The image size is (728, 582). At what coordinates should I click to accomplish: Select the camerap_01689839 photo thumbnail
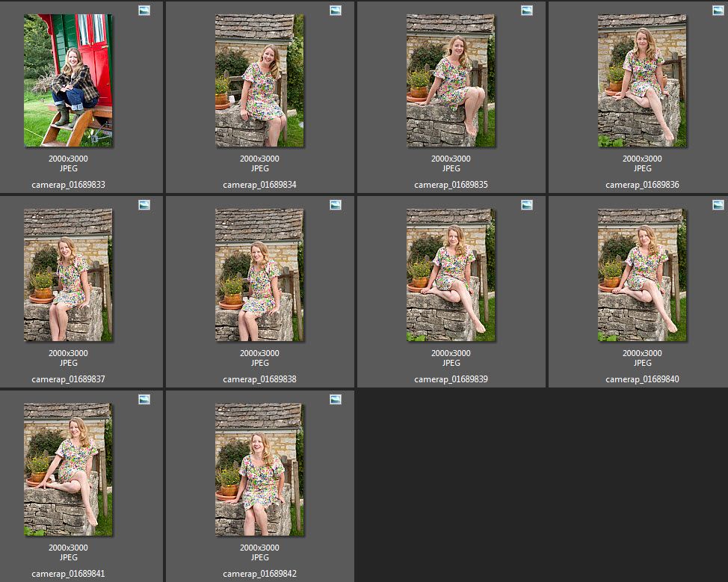coord(451,275)
